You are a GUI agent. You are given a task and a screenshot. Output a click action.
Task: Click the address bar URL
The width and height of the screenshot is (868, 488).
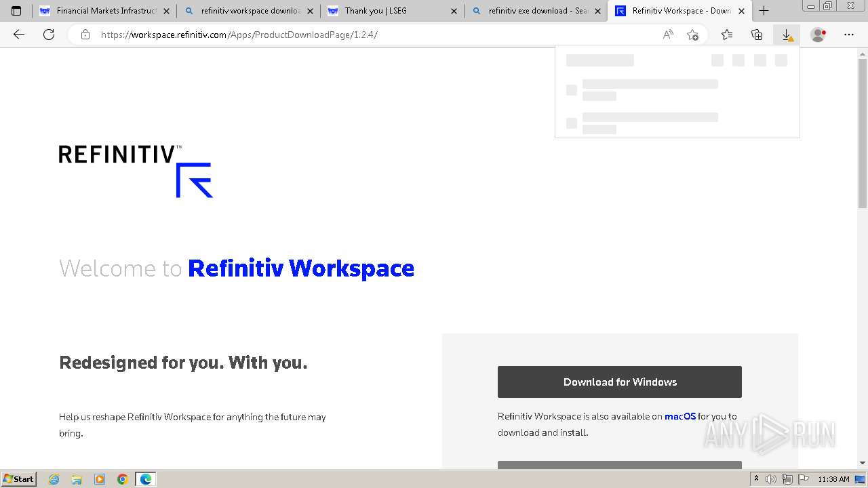239,35
